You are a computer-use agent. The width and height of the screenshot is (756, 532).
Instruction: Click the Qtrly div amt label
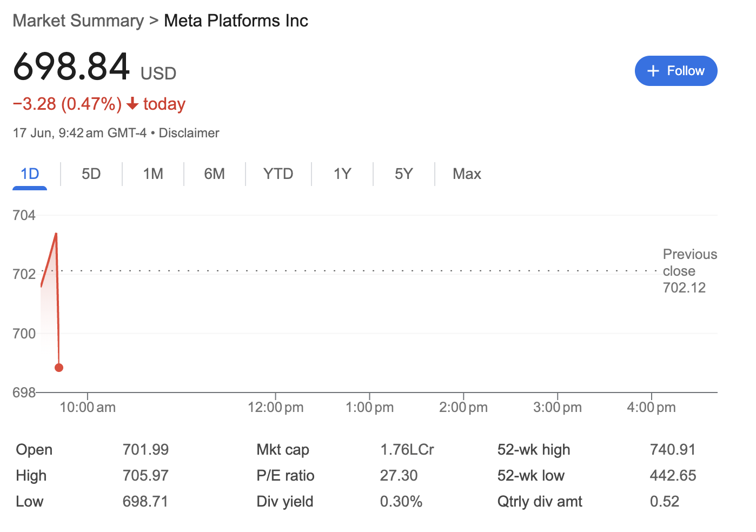pos(540,501)
